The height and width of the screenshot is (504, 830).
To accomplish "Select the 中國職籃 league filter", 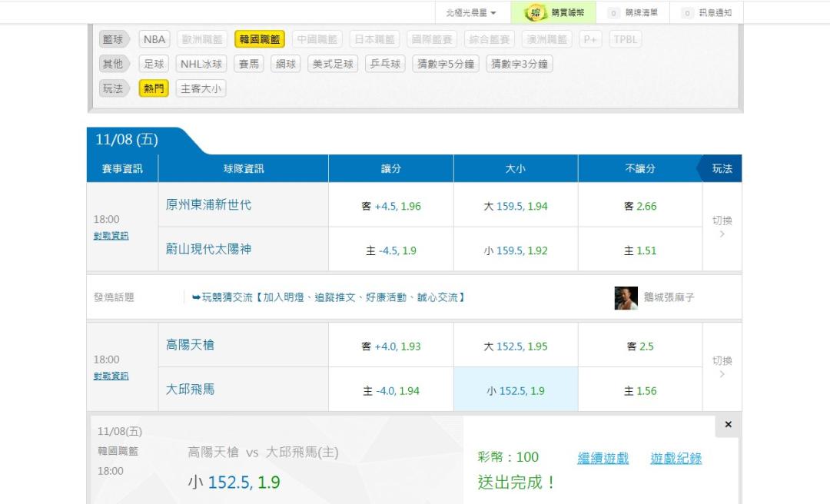I will coord(317,39).
